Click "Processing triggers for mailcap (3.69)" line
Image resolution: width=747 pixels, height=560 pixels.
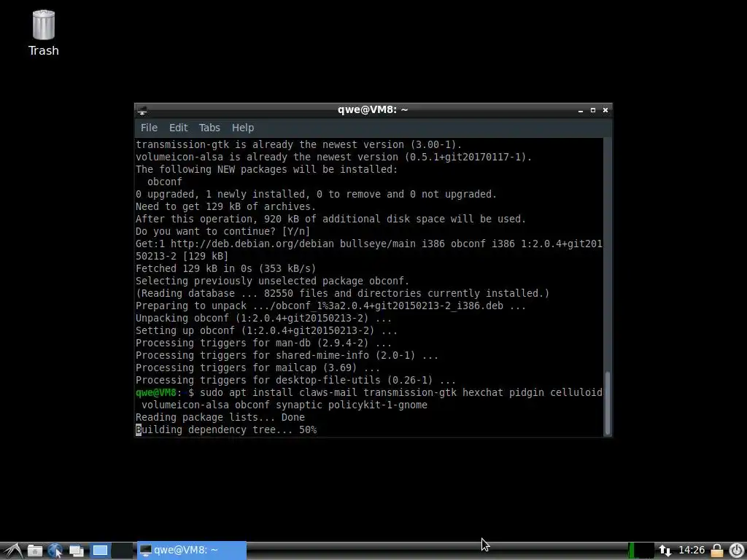[x=258, y=367]
